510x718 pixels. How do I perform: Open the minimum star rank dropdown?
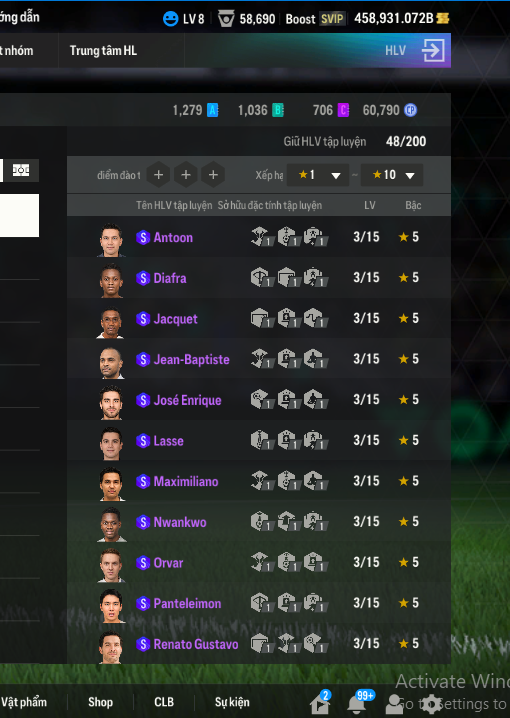(x=318, y=175)
